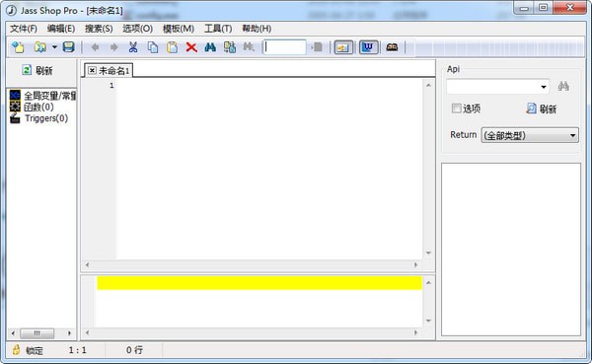Open the 搜索(S) menu

pos(99,29)
